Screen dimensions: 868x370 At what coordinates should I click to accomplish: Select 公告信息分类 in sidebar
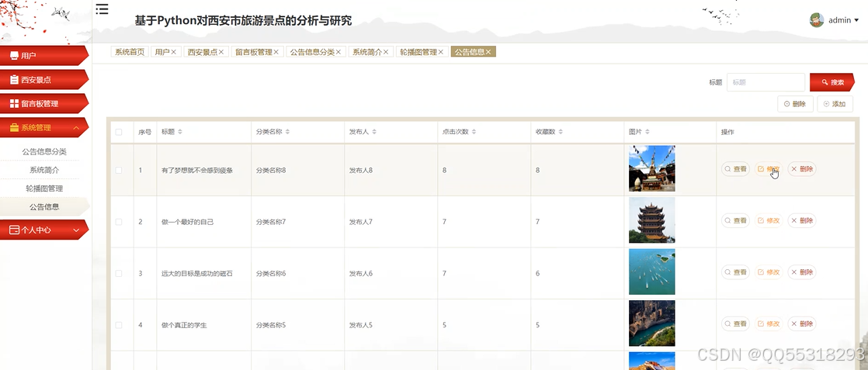click(x=44, y=151)
